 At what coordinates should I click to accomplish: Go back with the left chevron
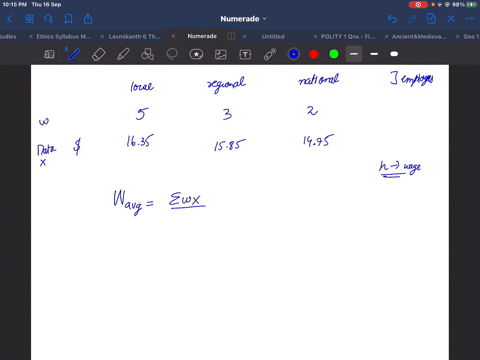point(10,19)
